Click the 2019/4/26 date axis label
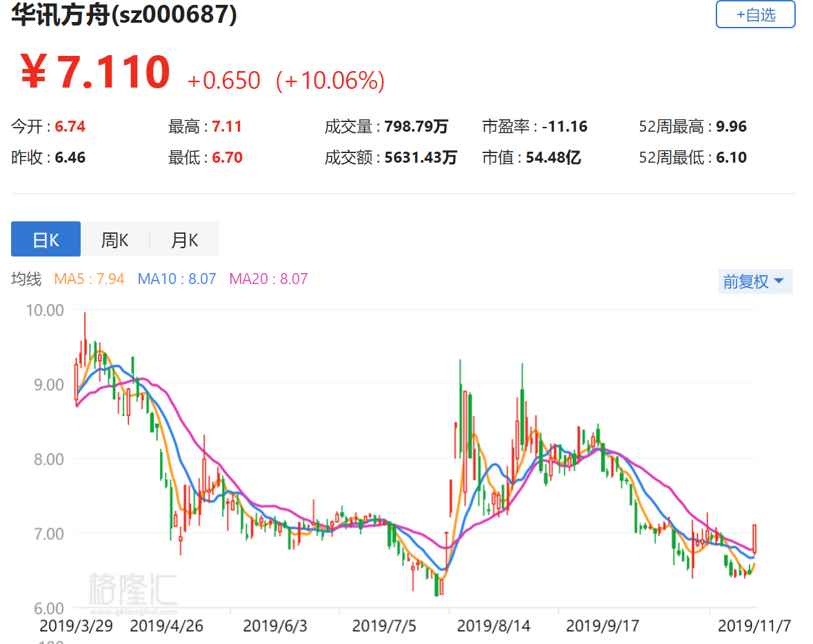813x644 pixels. coord(166,626)
